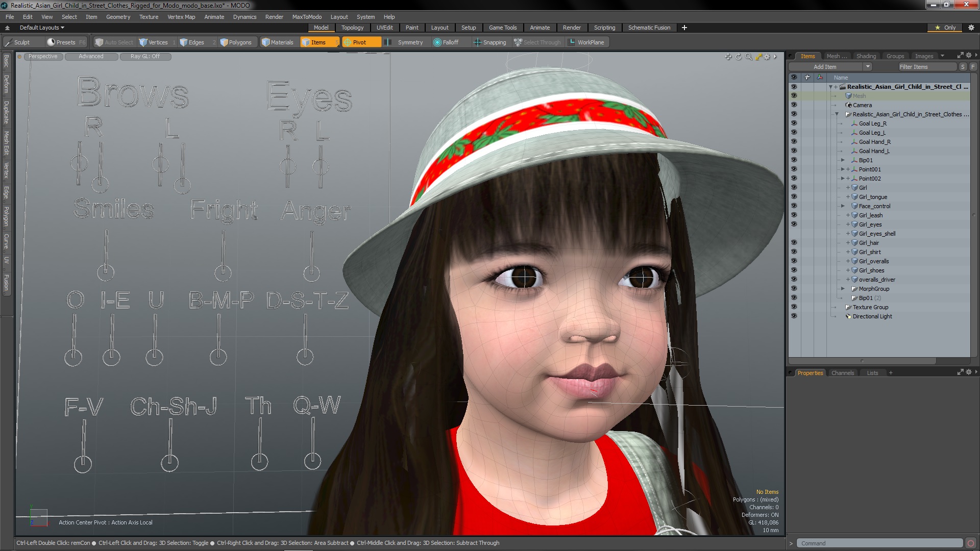Image resolution: width=980 pixels, height=551 pixels.
Task: Maximize the Properties panel
Action: click(x=960, y=372)
